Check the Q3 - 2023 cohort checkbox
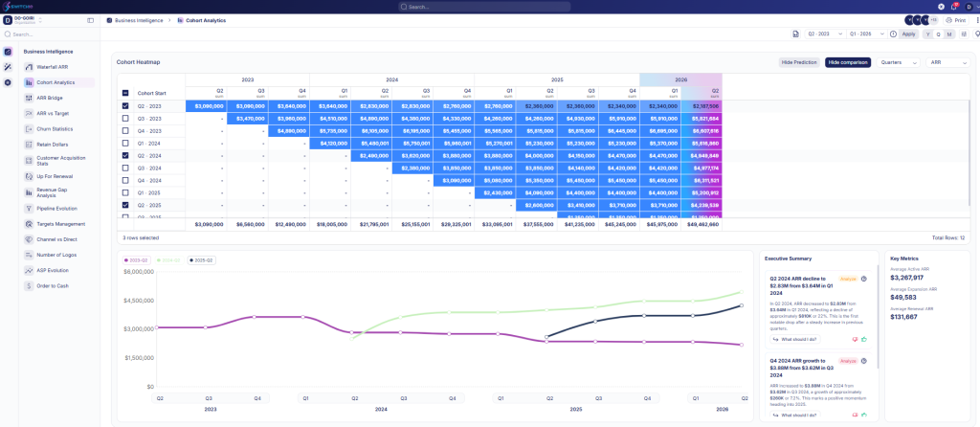 (x=125, y=119)
